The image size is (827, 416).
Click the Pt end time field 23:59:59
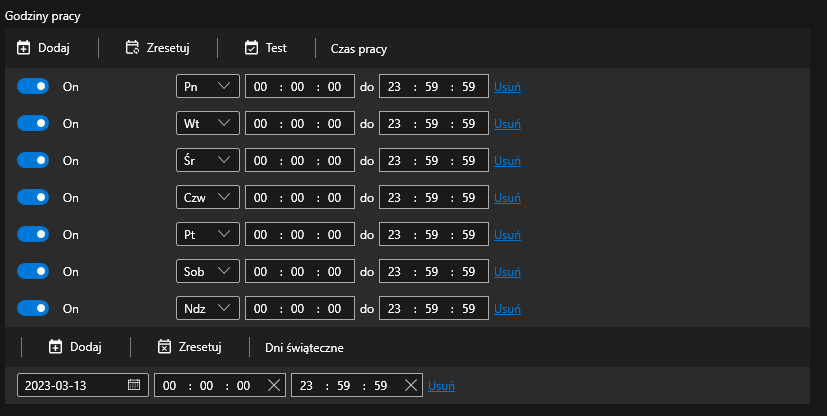[x=433, y=234]
